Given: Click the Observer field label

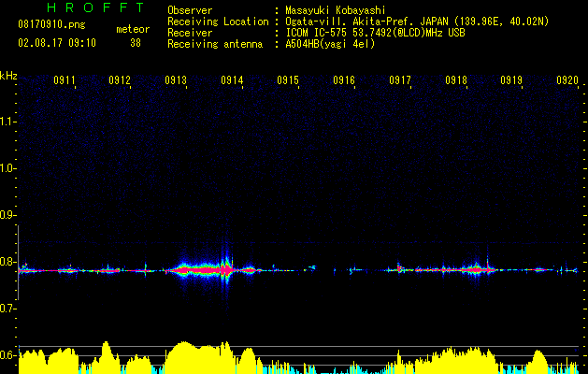Looking at the screenshot, I should (190, 10).
